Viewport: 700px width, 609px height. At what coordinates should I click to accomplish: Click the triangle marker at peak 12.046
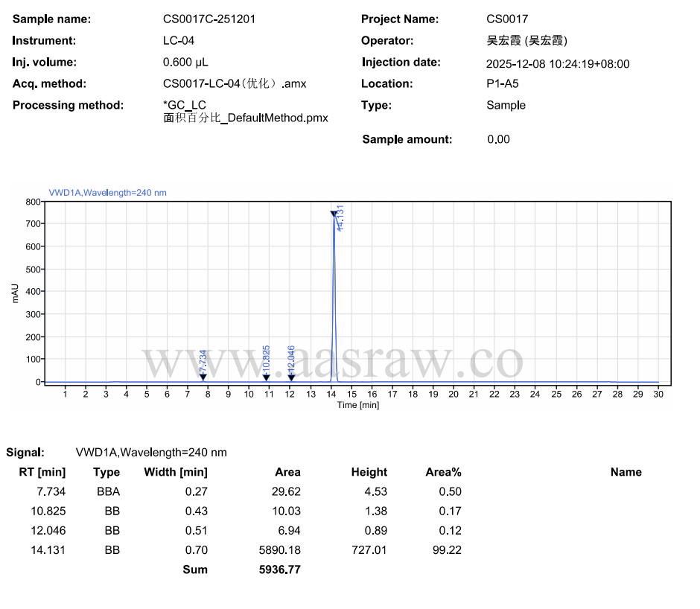click(x=291, y=377)
